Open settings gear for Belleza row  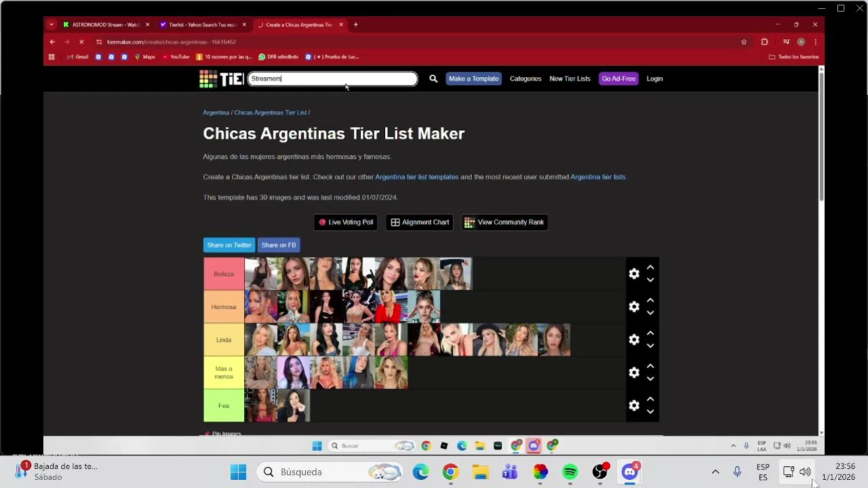[634, 274]
